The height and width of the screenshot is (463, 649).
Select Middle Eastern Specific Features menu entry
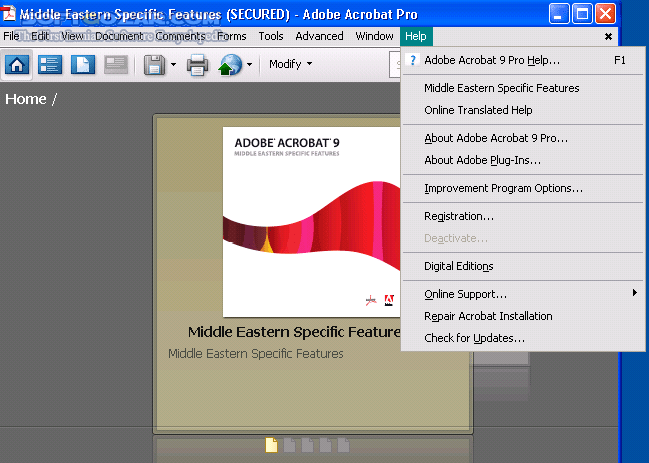pos(523,88)
